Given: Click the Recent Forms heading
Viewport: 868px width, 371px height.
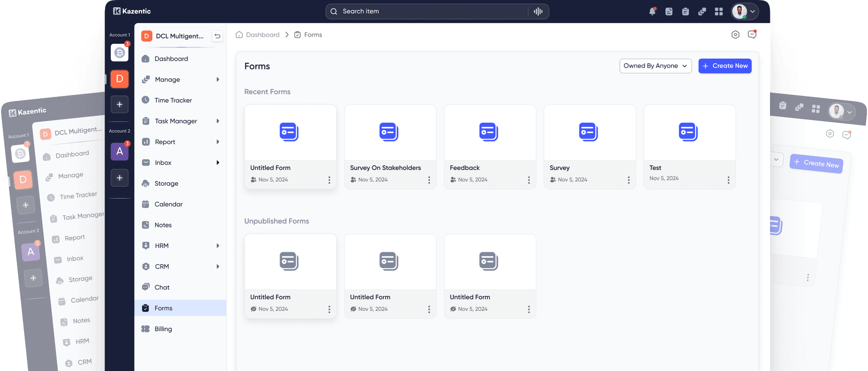Looking at the screenshot, I should 267,92.
